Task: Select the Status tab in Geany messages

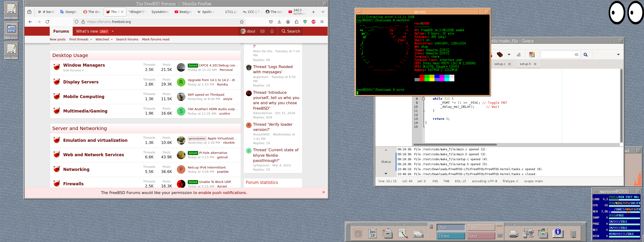Action: 386,162
